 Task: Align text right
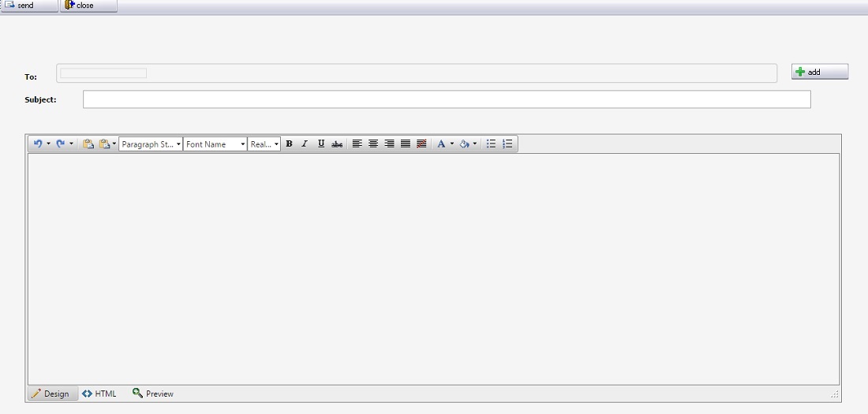[389, 144]
